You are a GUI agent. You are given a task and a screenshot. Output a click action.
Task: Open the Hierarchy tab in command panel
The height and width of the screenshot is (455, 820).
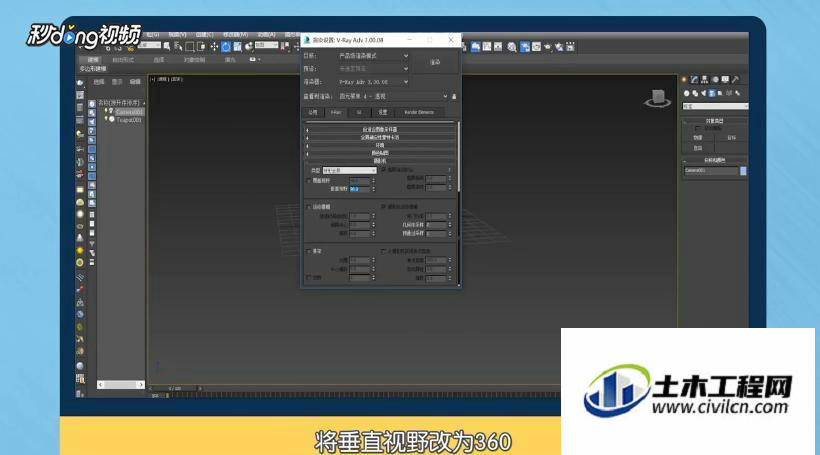705,79
